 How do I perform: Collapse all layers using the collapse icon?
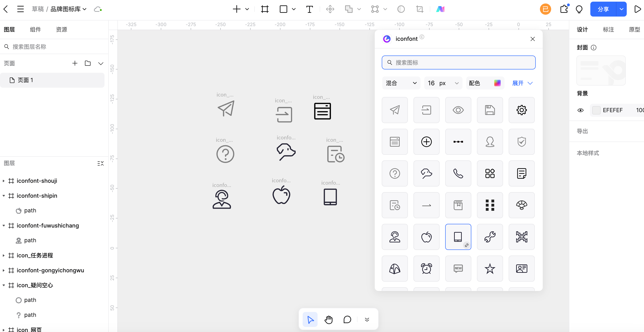tap(100, 163)
